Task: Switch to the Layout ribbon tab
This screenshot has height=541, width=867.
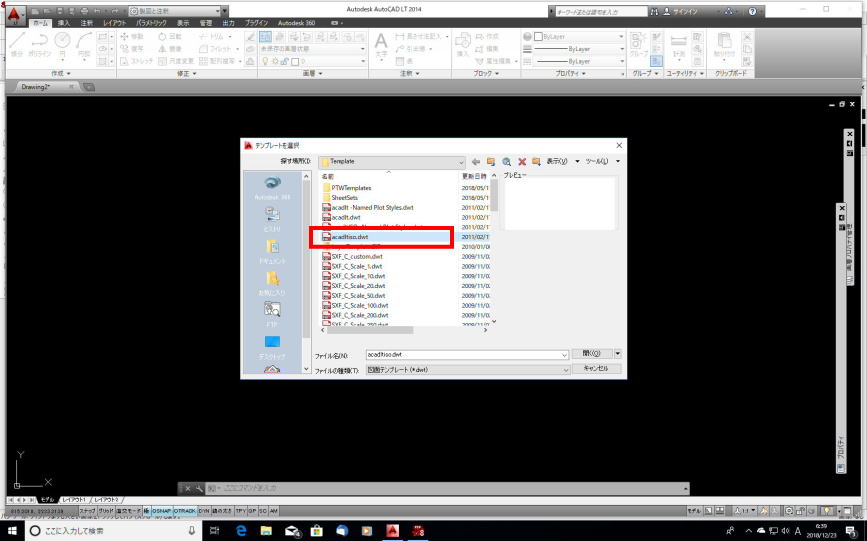Action: pyautogui.click(x=114, y=23)
